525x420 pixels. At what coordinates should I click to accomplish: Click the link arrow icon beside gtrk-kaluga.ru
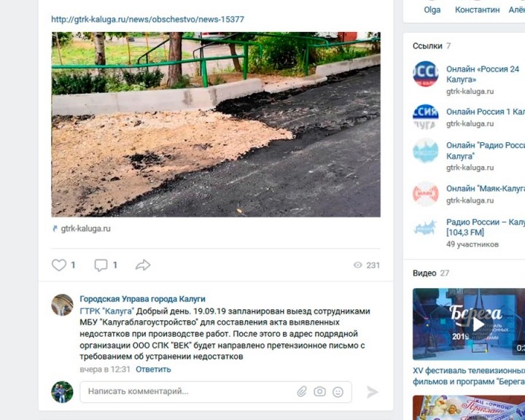point(55,229)
